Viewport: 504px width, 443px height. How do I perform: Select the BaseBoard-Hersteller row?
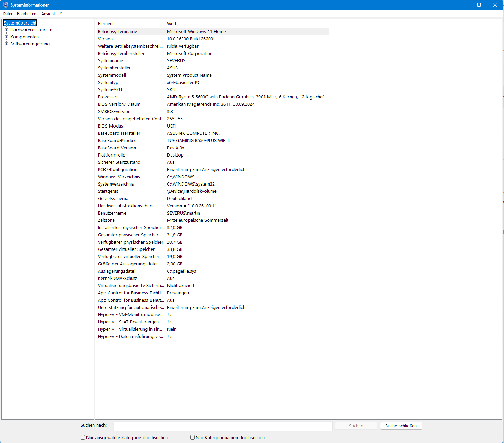pos(212,133)
